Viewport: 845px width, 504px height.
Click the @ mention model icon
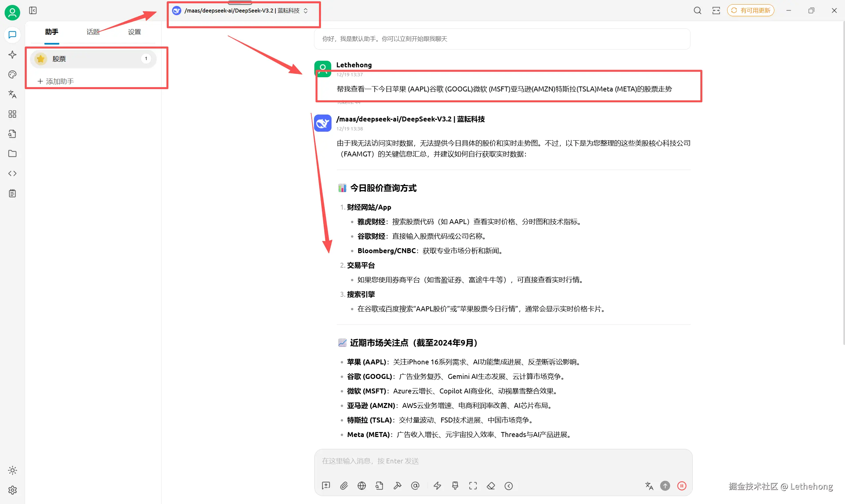[415, 486]
